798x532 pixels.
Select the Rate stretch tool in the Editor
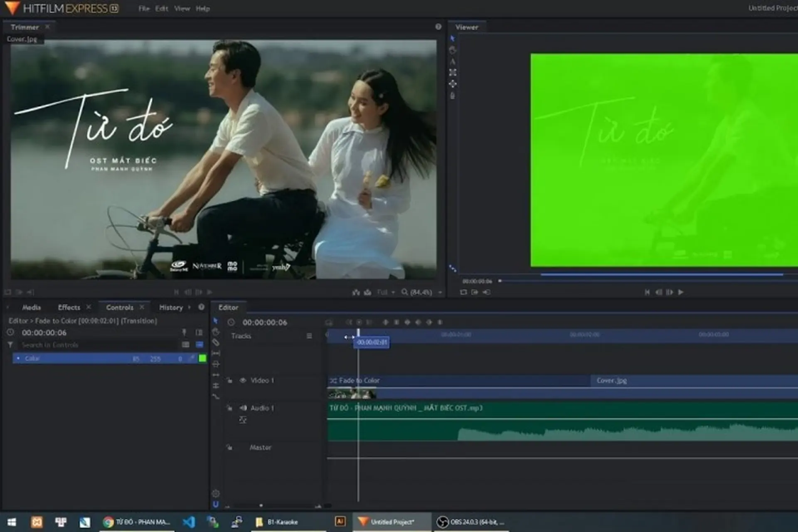(x=216, y=397)
